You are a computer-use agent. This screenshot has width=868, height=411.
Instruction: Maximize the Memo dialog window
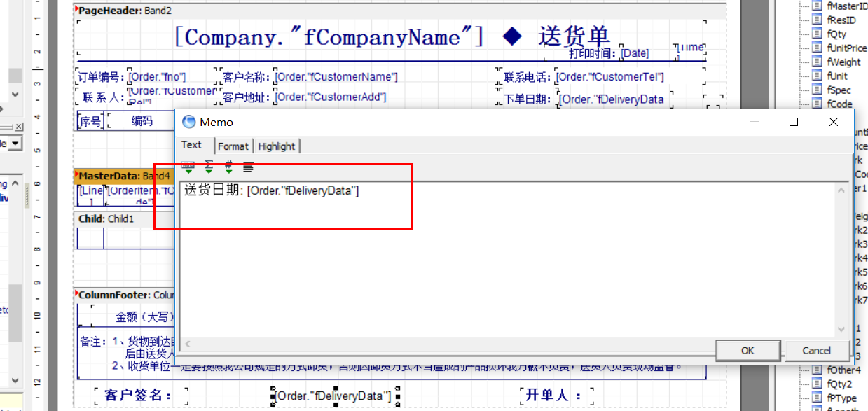click(x=794, y=122)
